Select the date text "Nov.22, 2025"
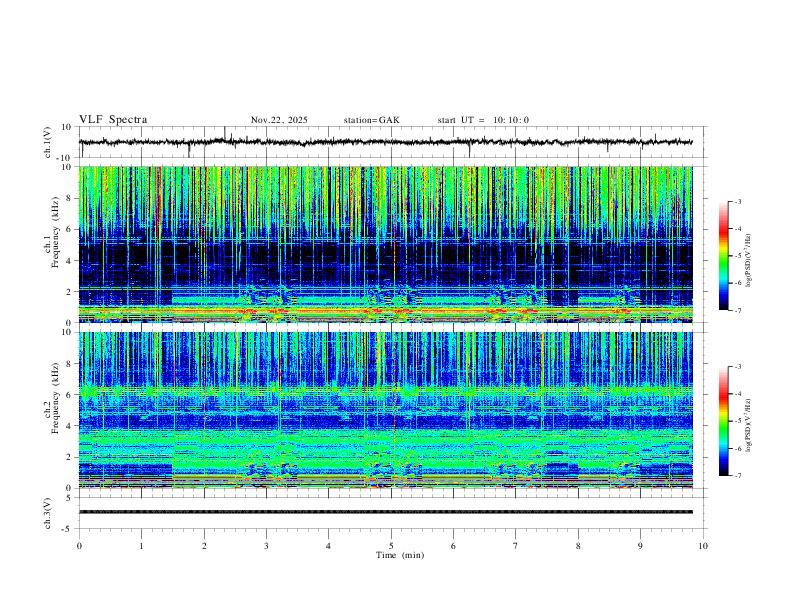 [279, 120]
